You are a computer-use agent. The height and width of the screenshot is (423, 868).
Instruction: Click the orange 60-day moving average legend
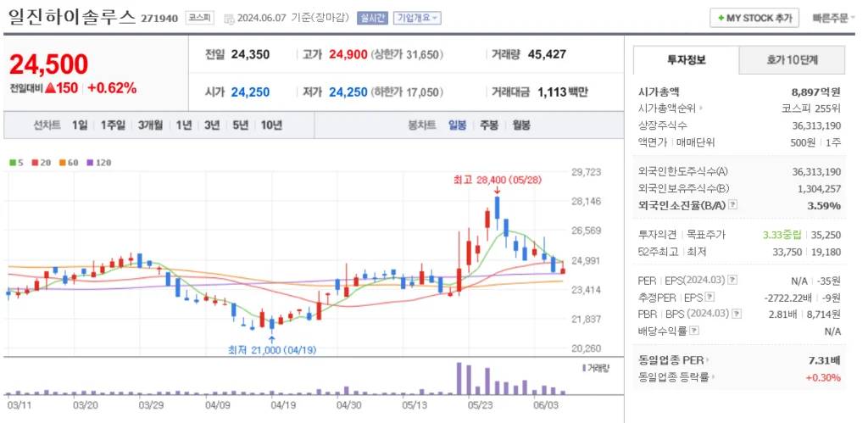[x=70, y=163]
